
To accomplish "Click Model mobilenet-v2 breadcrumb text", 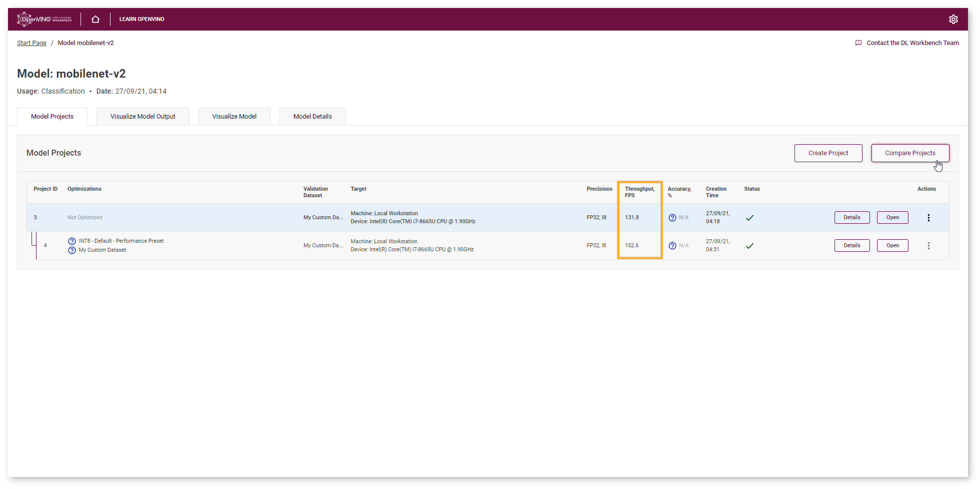I will [x=85, y=43].
